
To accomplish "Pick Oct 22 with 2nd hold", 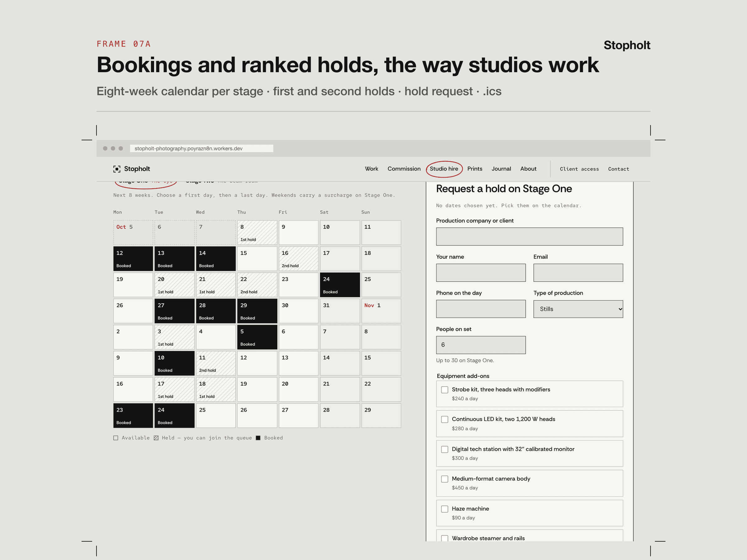I will [257, 285].
